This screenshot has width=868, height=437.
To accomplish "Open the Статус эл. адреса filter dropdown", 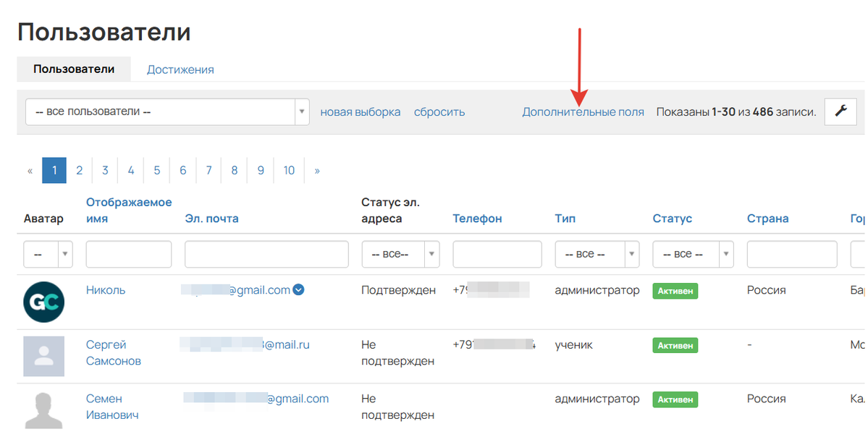I will pyautogui.click(x=400, y=255).
